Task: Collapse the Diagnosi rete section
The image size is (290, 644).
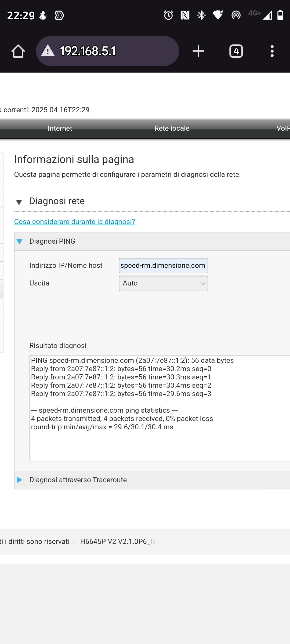Action: click(x=19, y=202)
